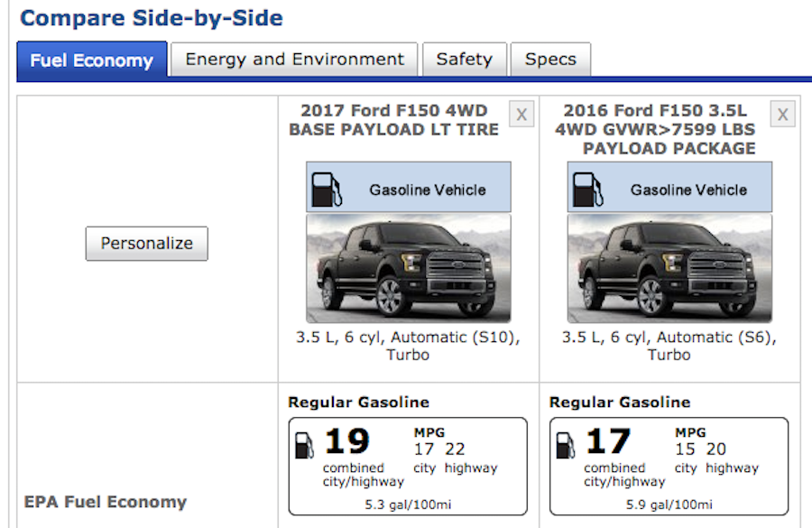
Task: Click fuel pump icon beside 19 MPG
Action: click(x=305, y=446)
